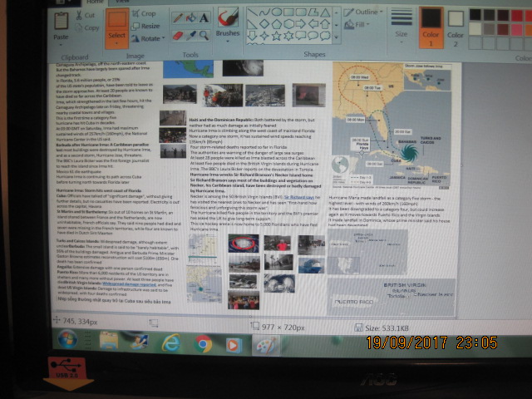Choose the Line shape

tap(252, 13)
